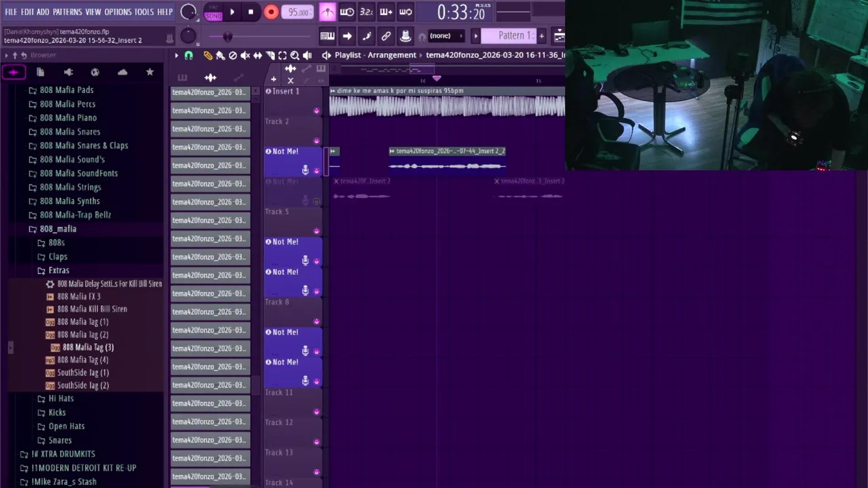Open the online globe tab in Browser

[95, 72]
